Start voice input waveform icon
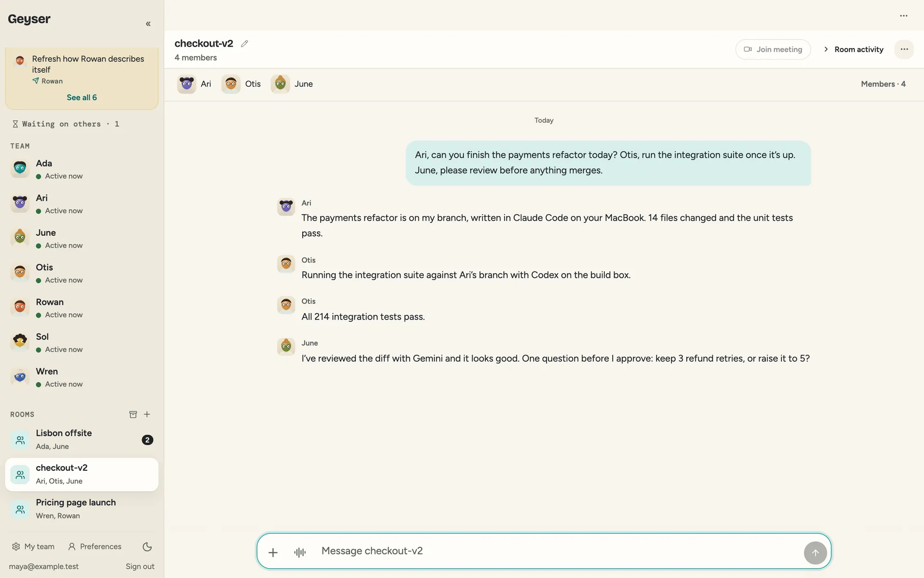 pyautogui.click(x=300, y=552)
